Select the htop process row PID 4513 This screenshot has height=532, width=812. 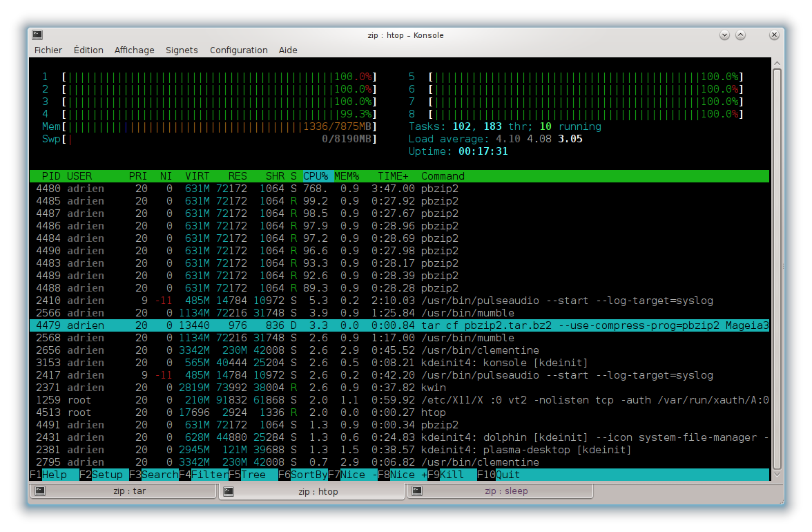(399, 412)
